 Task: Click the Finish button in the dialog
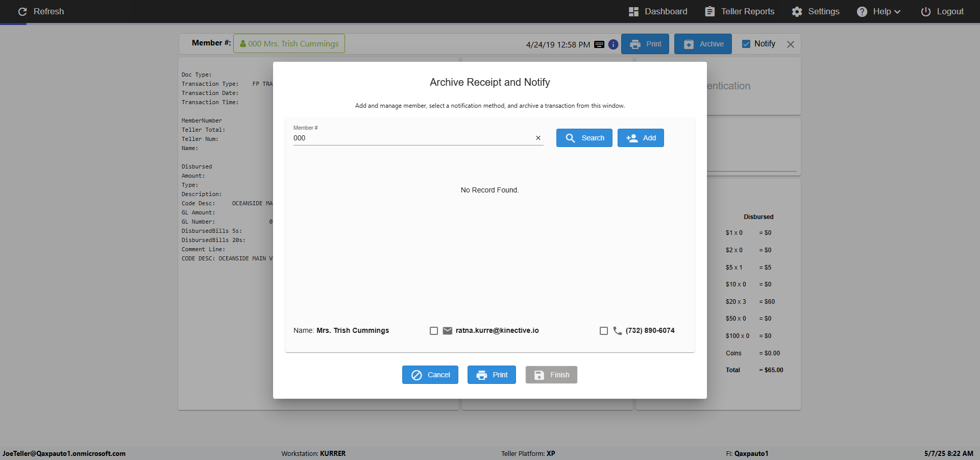pyautogui.click(x=551, y=375)
